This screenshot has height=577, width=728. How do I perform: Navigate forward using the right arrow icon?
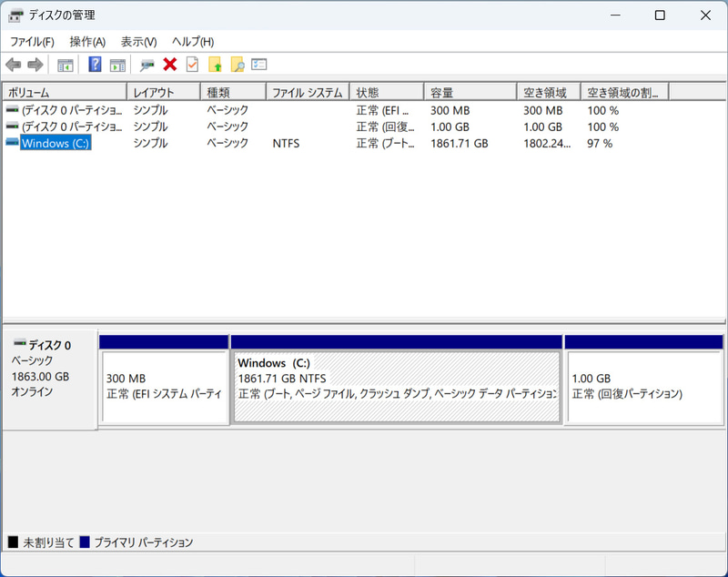click(35, 64)
